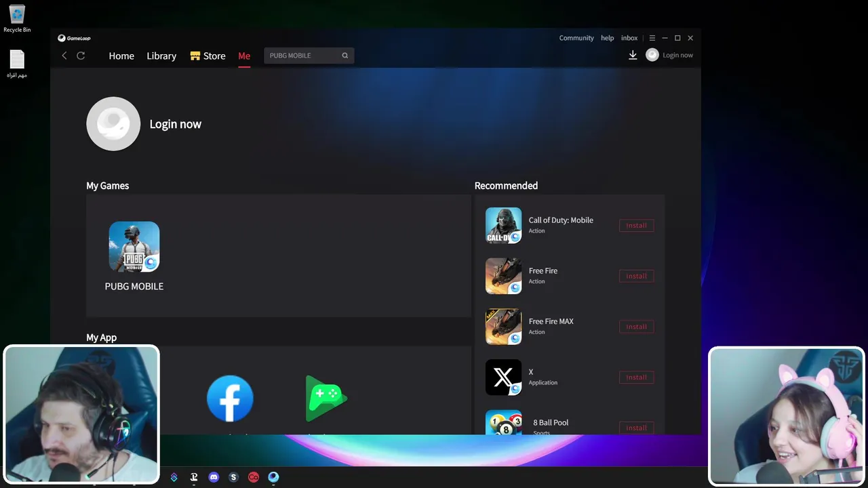Click the 8 Ball Pool icon
This screenshot has height=488, width=868.
(503, 422)
